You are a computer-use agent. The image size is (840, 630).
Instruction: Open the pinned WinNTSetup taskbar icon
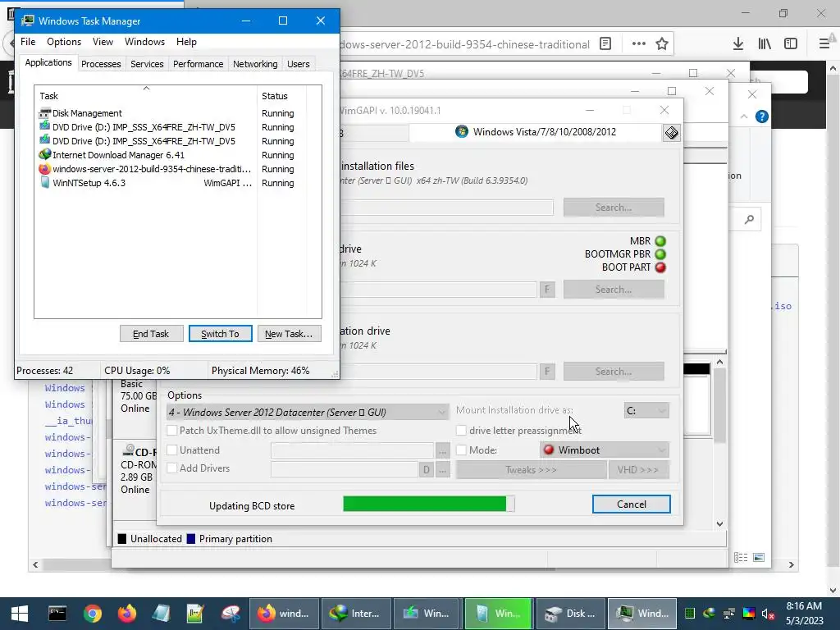point(162,614)
